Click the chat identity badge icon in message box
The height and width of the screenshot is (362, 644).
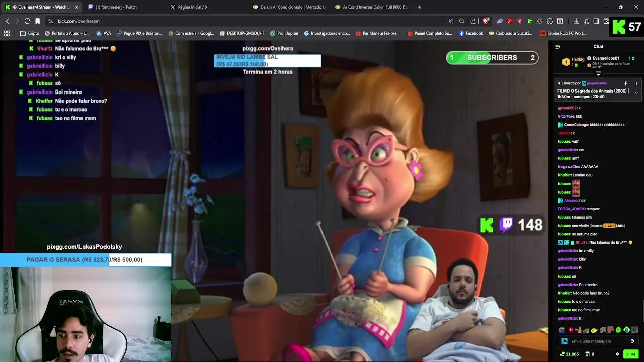click(565, 341)
